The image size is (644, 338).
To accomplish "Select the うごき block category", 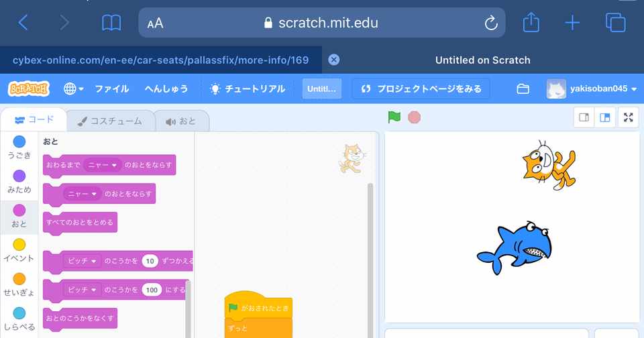I will (19, 147).
